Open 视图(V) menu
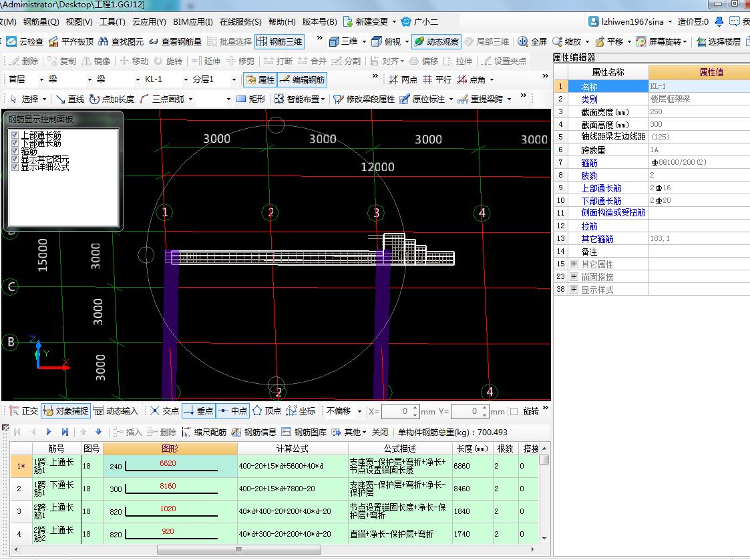 click(79, 22)
